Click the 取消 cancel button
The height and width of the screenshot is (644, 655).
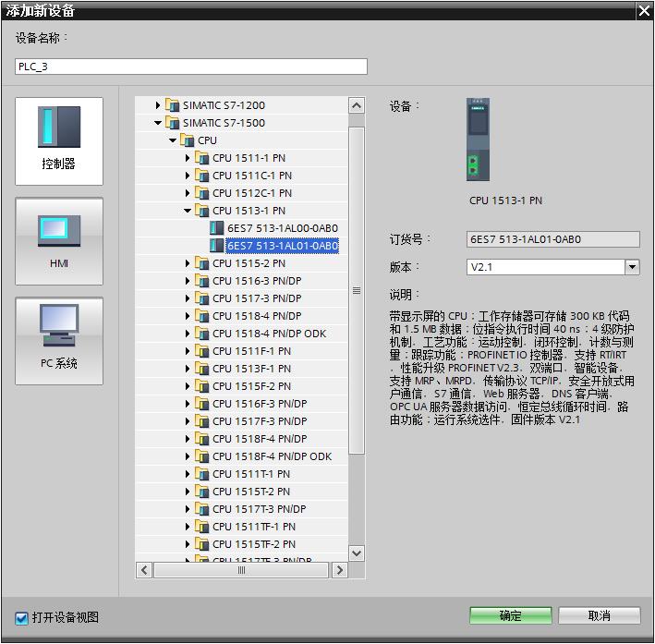pyautogui.click(x=599, y=615)
